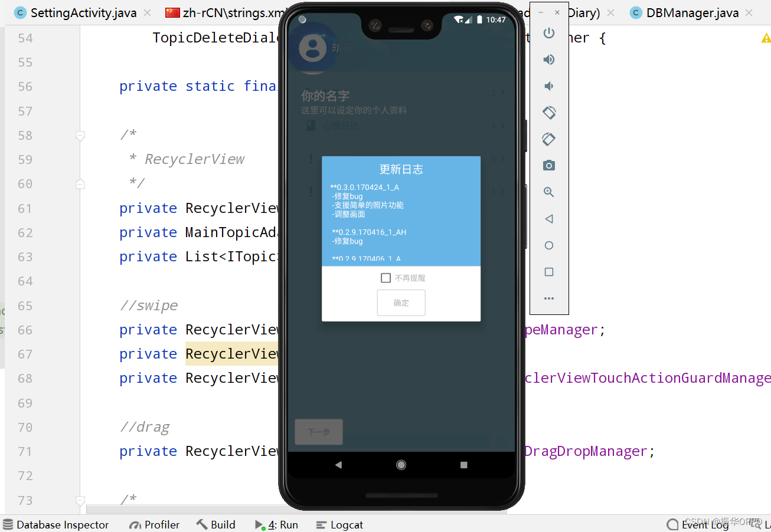Close the emulator toolbar window
This screenshot has width=771, height=532.
pos(557,12)
